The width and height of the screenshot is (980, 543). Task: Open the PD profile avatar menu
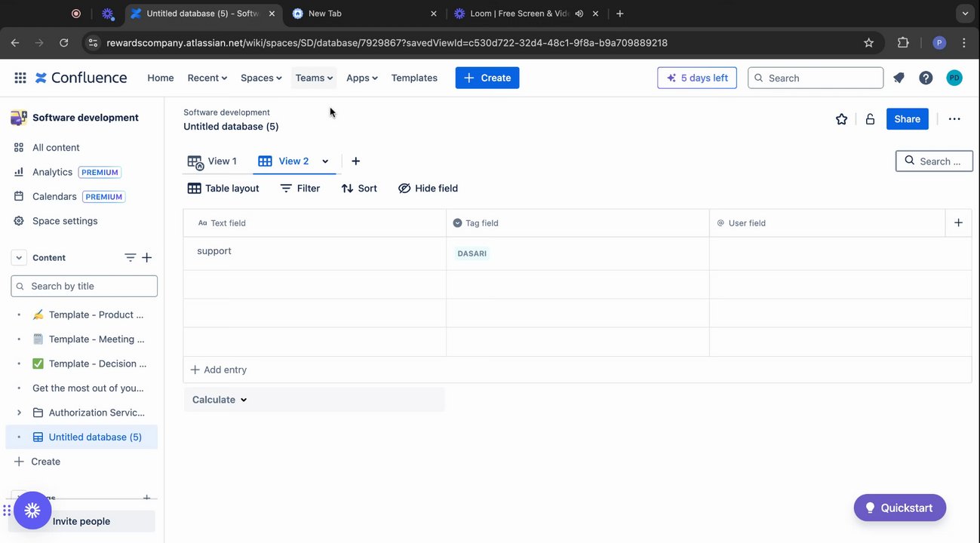click(954, 78)
